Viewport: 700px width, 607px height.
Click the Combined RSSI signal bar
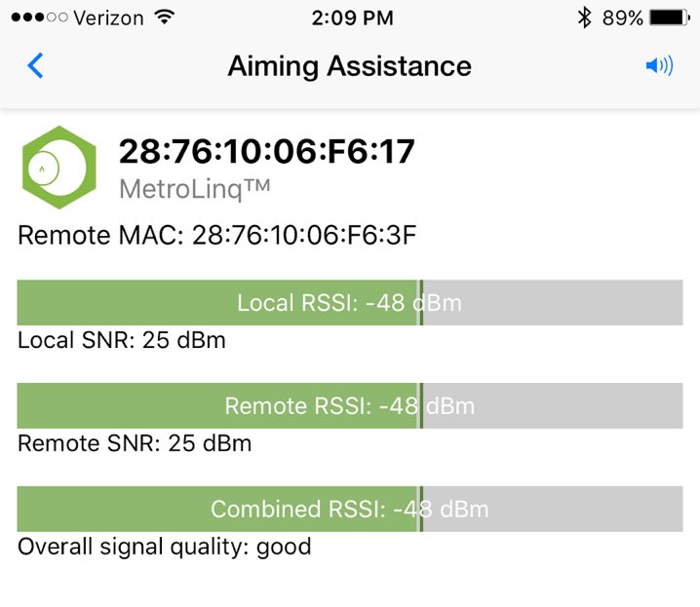pos(349,510)
